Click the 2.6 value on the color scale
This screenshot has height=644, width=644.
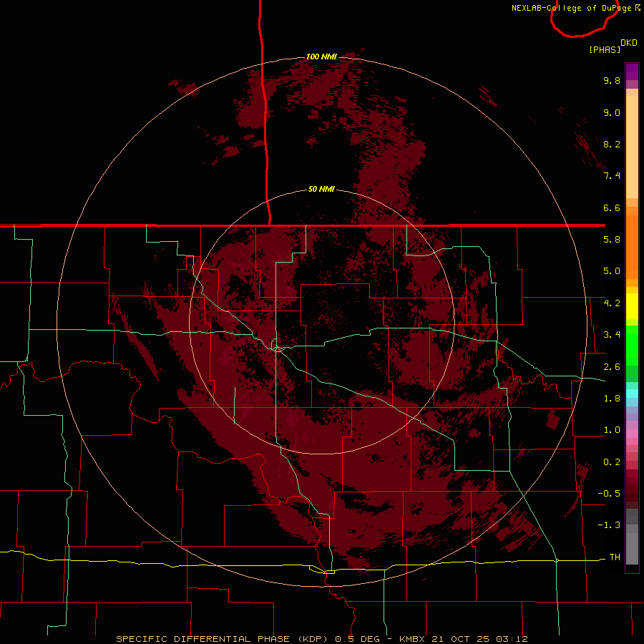tap(612, 367)
